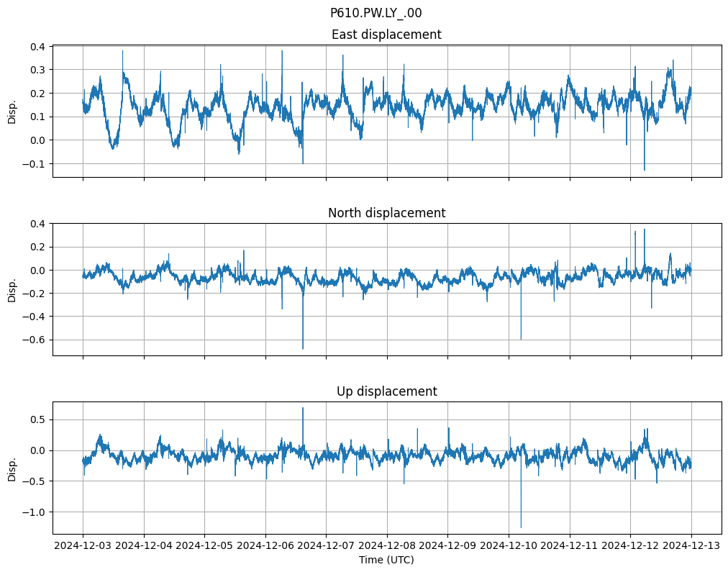This screenshot has height=572, width=728.
Task: Click the 2024-12-08 date tick label
Action: 387,545
